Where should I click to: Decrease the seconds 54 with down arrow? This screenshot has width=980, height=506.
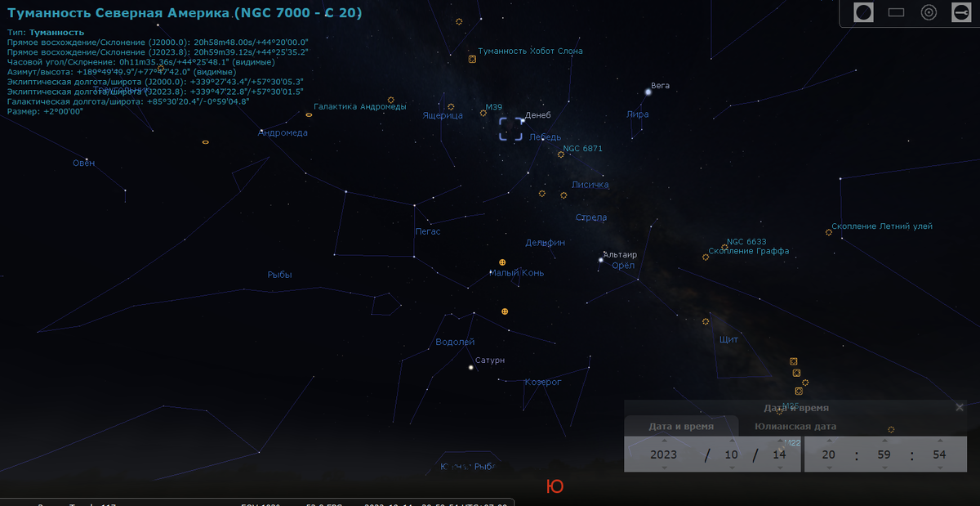click(939, 468)
